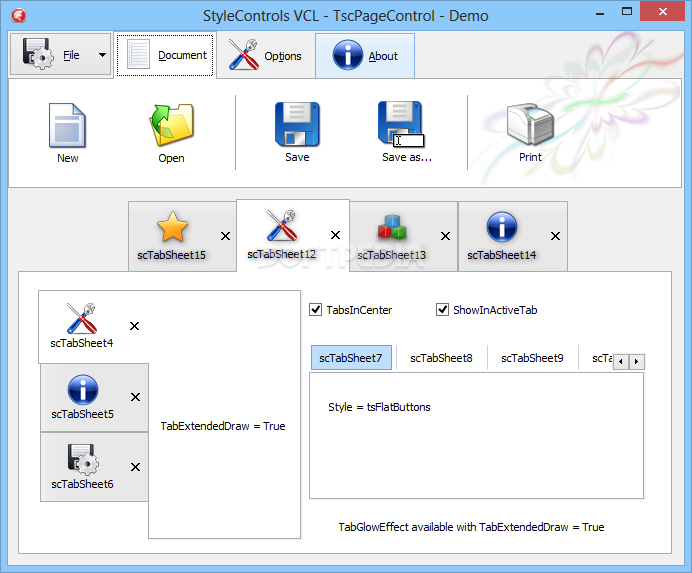Maximize the demo window

click(627, 12)
